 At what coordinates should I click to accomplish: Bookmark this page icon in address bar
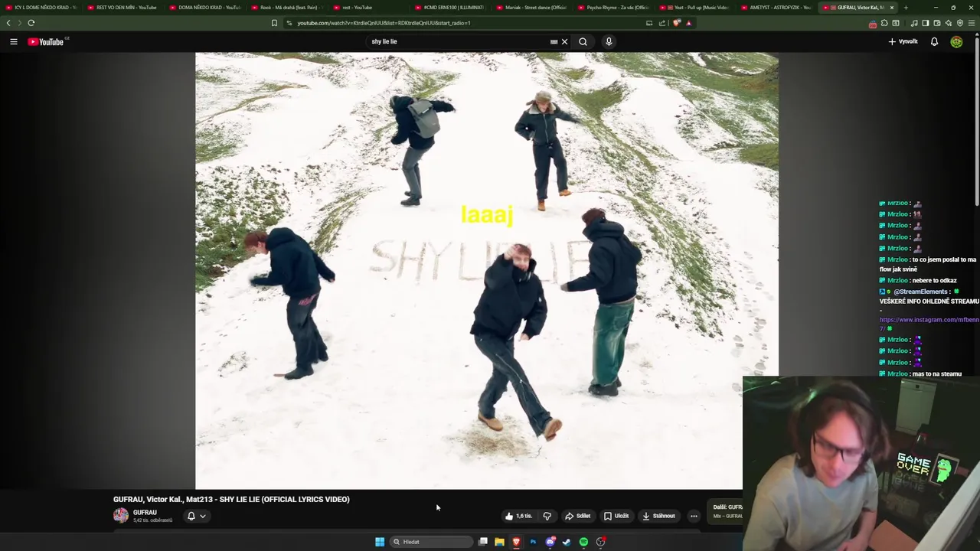point(274,23)
